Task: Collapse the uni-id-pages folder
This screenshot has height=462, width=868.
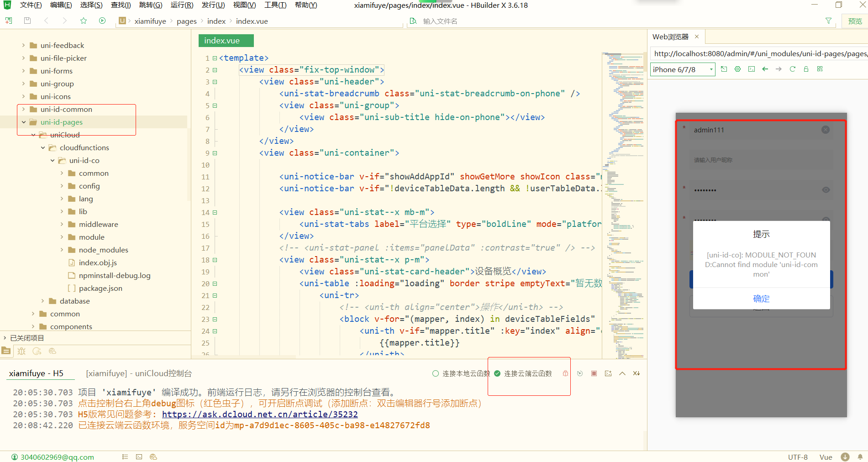Action: coord(24,122)
